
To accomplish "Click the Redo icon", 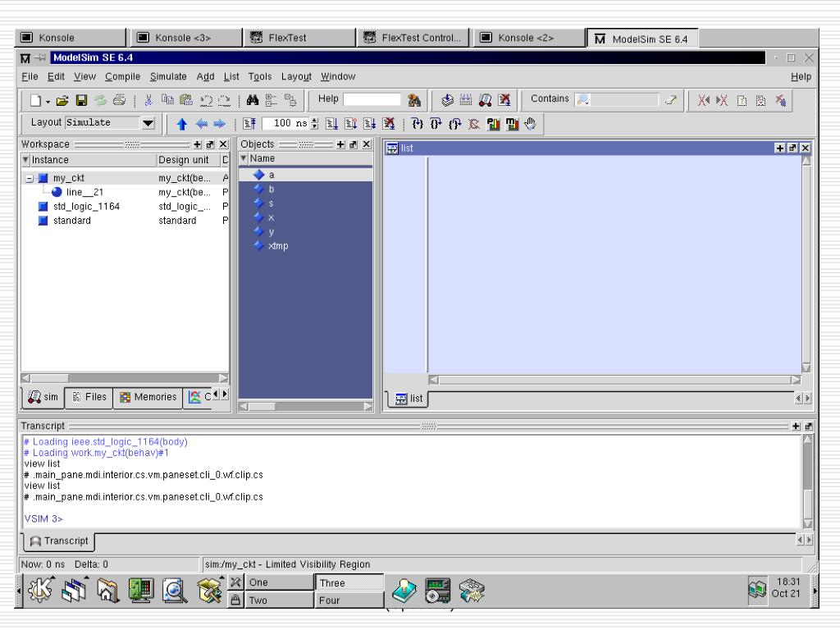I will (224, 100).
